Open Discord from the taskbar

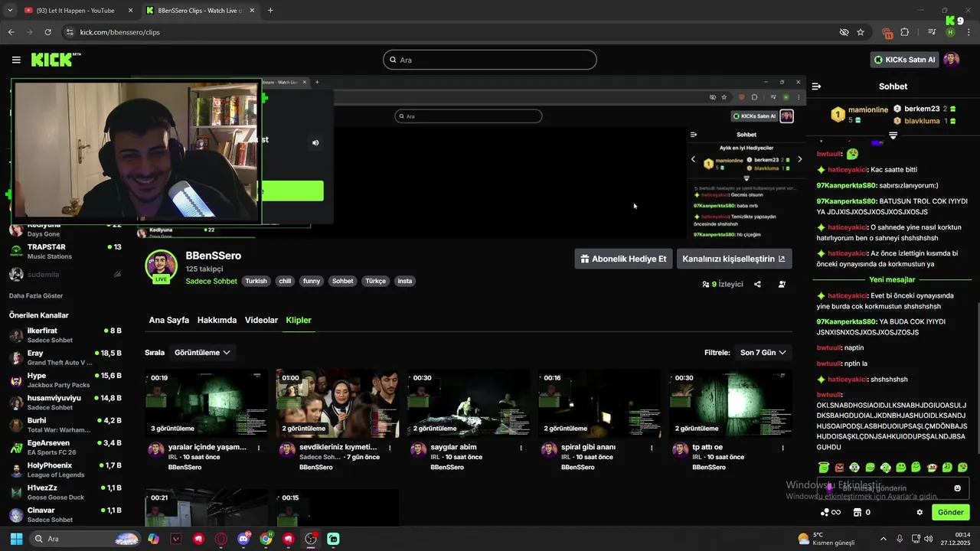(x=243, y=539)
